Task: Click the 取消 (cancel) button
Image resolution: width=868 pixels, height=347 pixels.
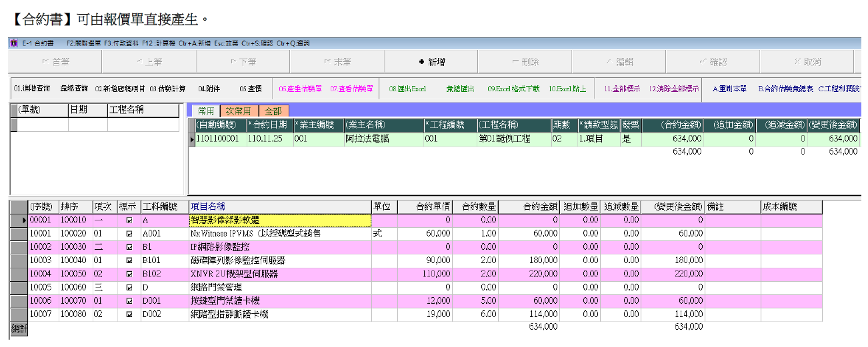Action: [807, 62]
